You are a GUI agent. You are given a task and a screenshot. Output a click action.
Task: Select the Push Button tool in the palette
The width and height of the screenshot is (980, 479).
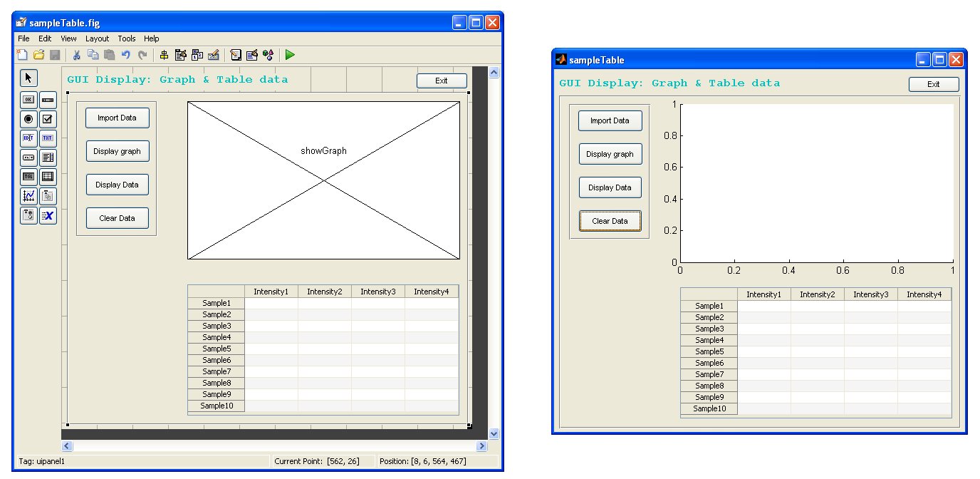(x=28, y=99)
